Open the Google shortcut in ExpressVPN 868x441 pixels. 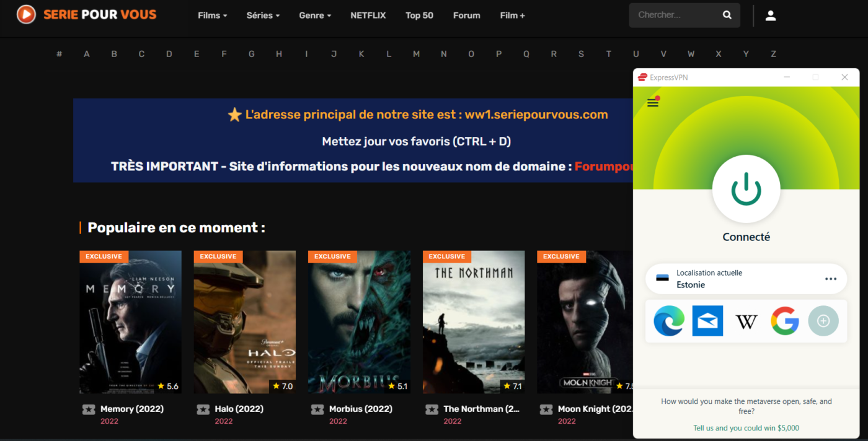(x=785, y=321)
